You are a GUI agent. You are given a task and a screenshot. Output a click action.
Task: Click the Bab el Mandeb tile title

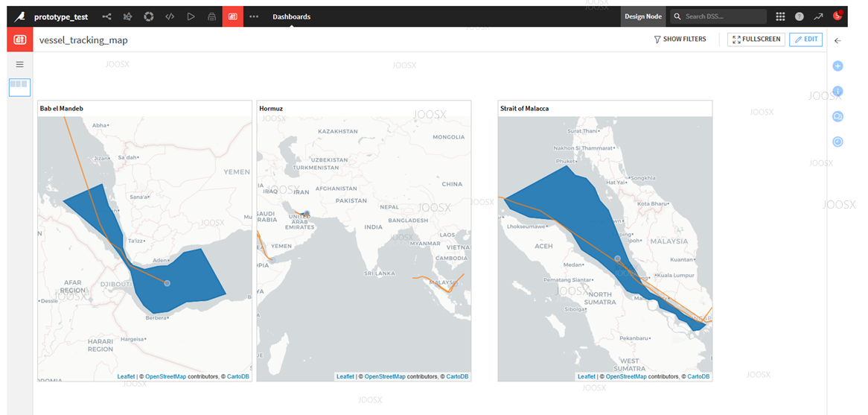tap(62, 109)
